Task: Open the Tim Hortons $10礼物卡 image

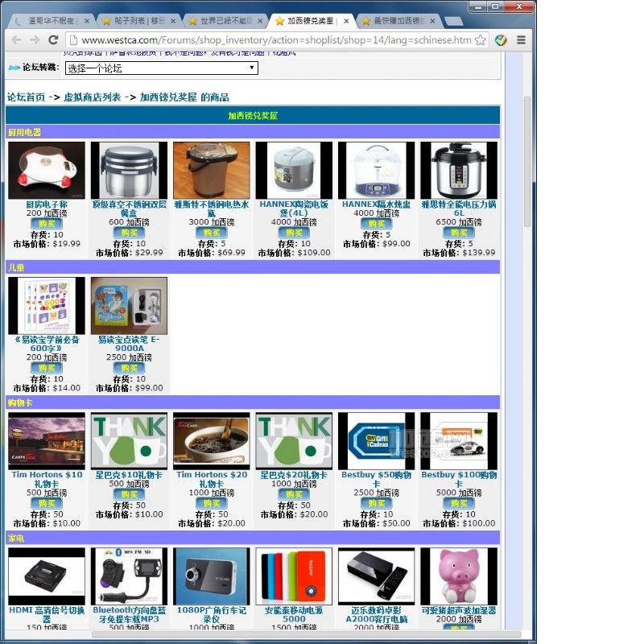Action: point(47,441)
